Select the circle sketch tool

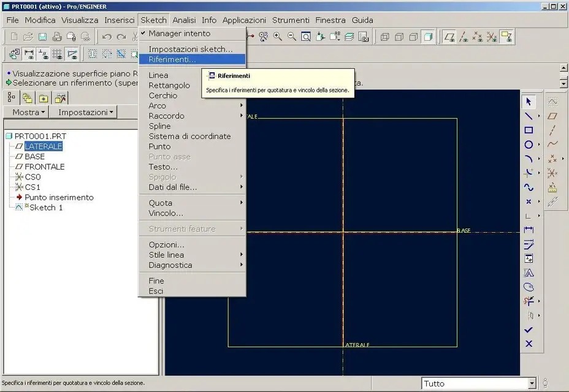pos(528,145)
